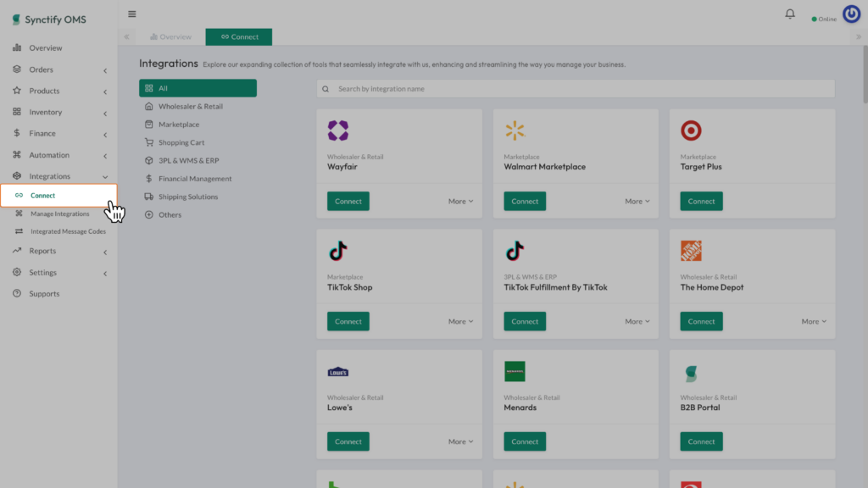Click the page vertical scrollbar

tap(865, 75)
